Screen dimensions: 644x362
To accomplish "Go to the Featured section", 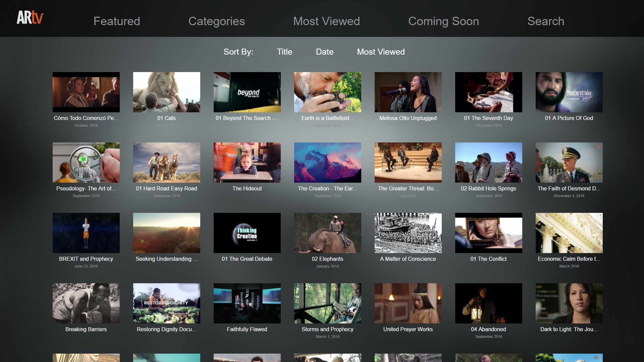I will coord(117,21).
